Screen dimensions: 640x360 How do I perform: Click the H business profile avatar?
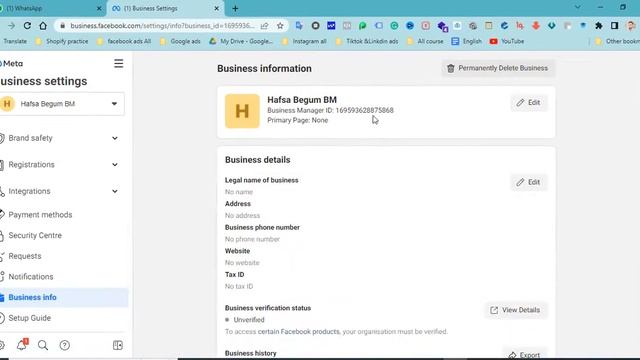tap(242, 111)
